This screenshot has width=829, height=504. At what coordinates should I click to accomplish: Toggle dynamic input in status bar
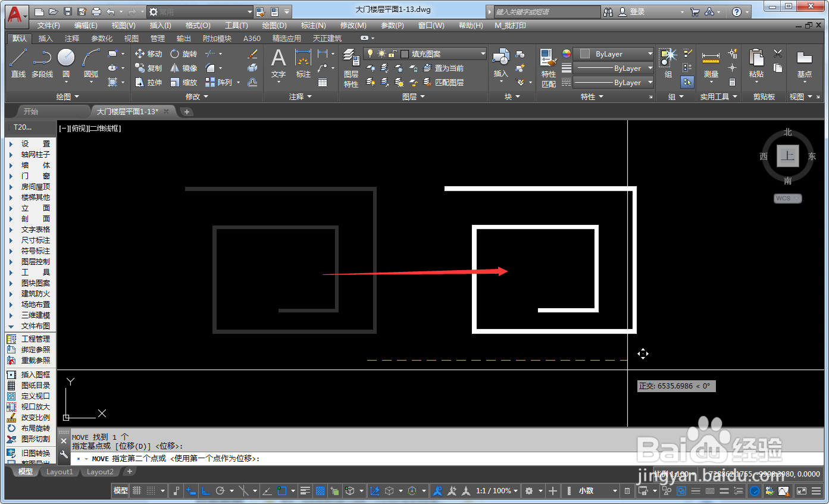[192, 491]
